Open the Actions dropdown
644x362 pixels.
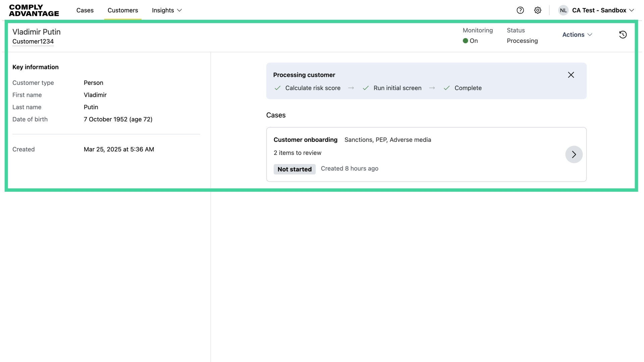(577, 35)
